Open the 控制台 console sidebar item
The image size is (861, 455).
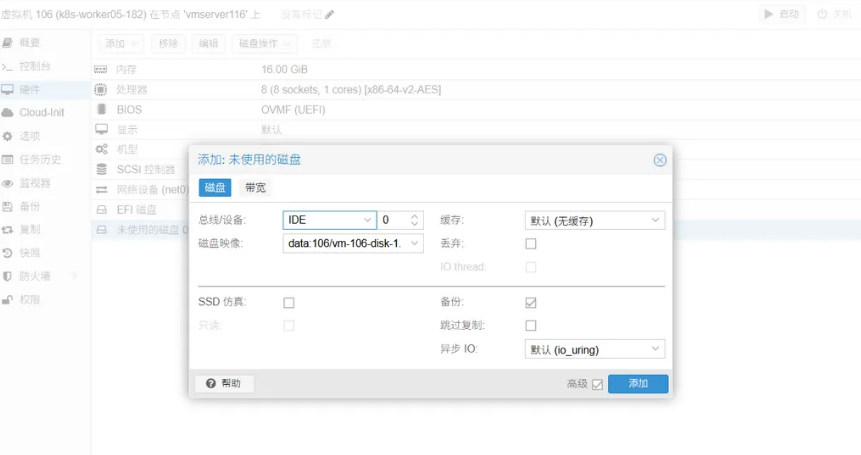(x=34, y=66)
